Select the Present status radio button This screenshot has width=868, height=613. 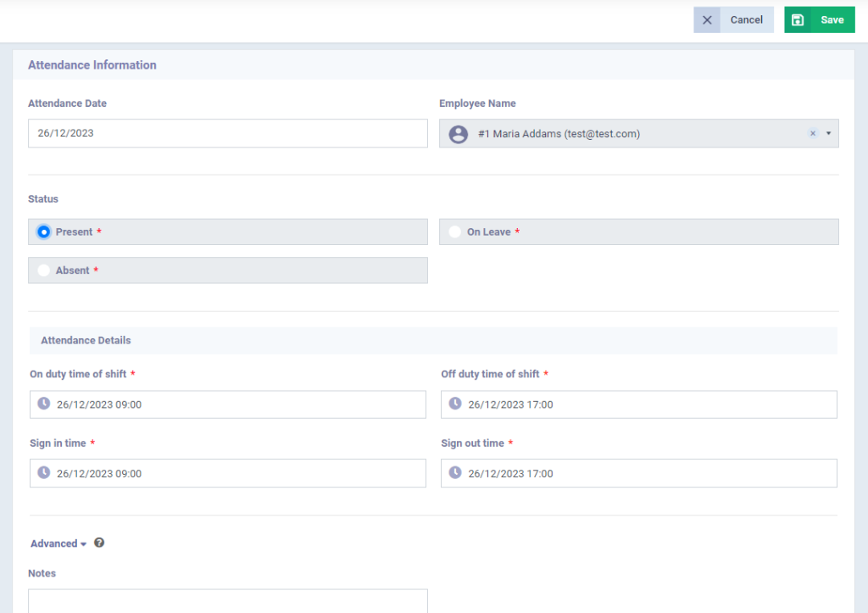coord(44,232)
